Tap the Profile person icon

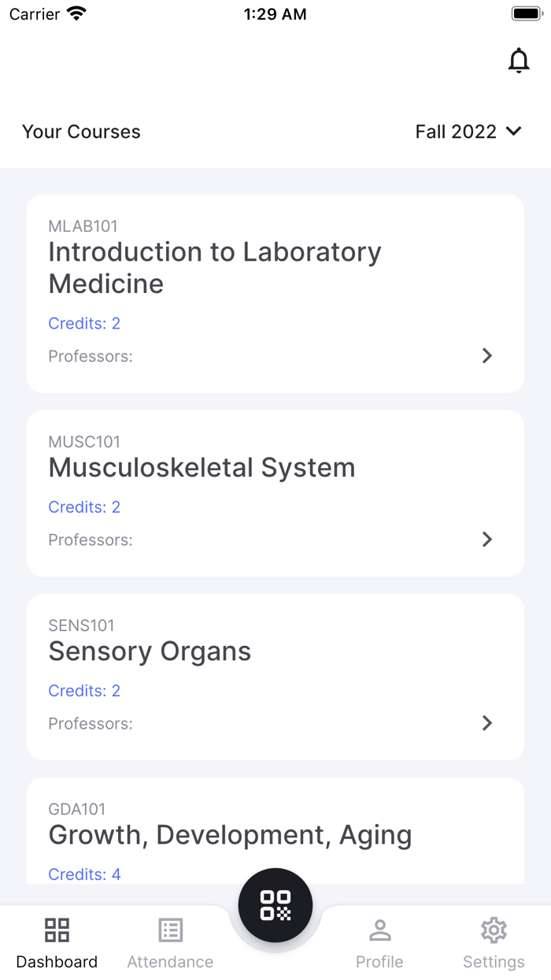tap(379, 930)
